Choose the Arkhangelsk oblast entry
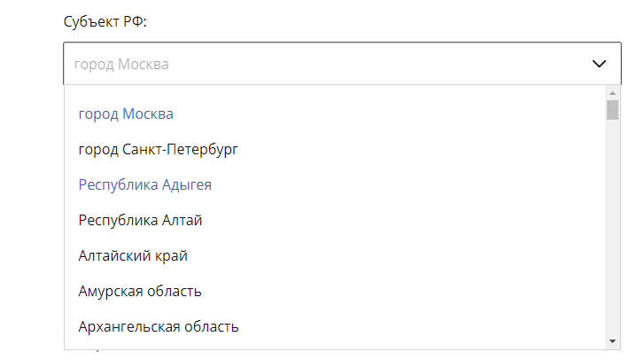 pos(159,326)
